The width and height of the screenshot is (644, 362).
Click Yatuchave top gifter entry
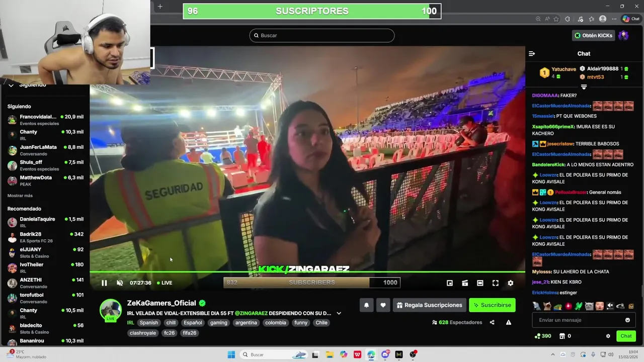pyautogui.click(x=557, y=72)
